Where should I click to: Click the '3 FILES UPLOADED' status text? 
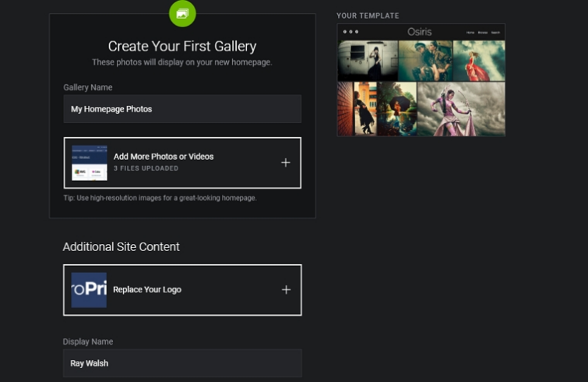point(146,168)
